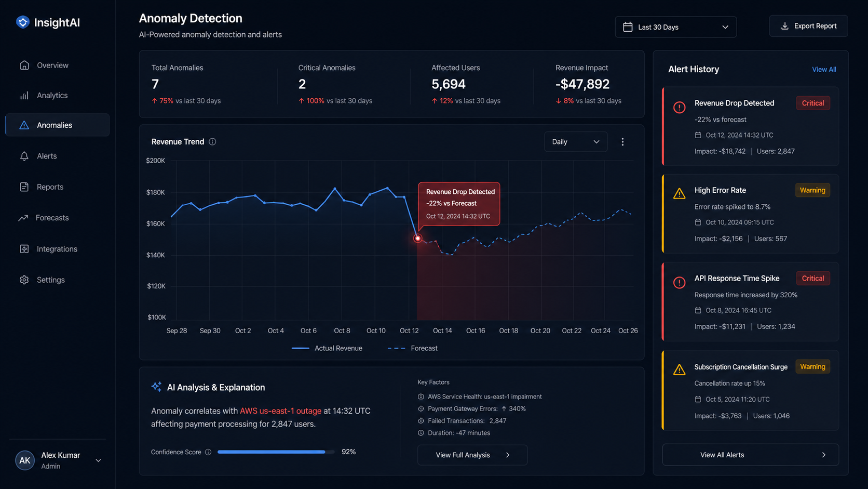Click the View Full Analysis button
The height and width of the screenshot is (489, 868).
[x=472, y=455]
